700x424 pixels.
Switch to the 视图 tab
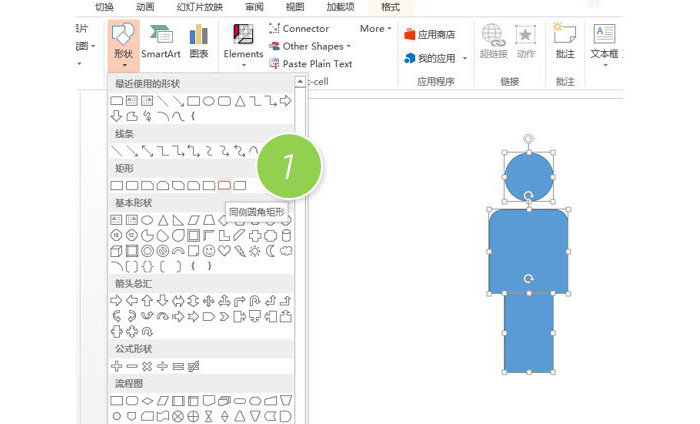click(x=295, y=6)
